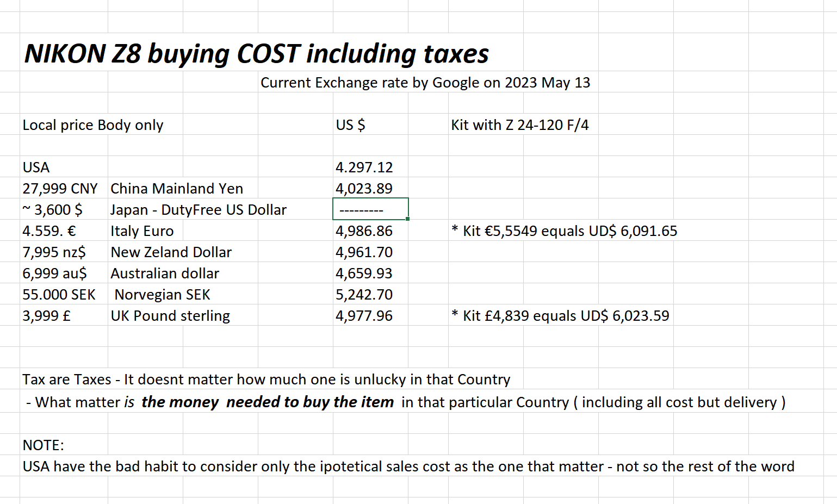This screenshot has height=504, width=837.
Task: Select the 27,999 CNY local price cell
Action: (60, 189)
